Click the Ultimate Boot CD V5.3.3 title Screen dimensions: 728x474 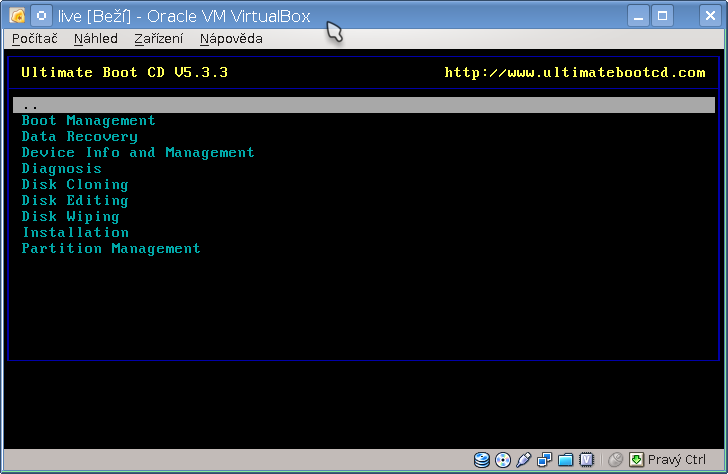[x=124, y=72]
